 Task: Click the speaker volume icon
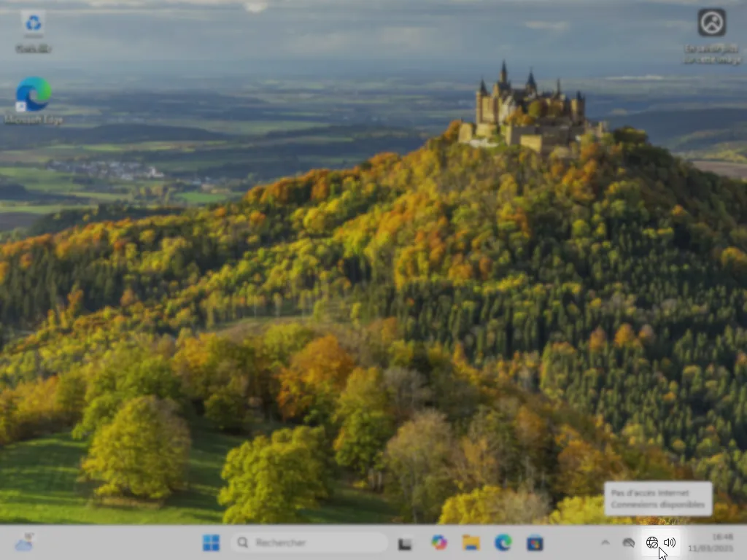click(670, 542)
